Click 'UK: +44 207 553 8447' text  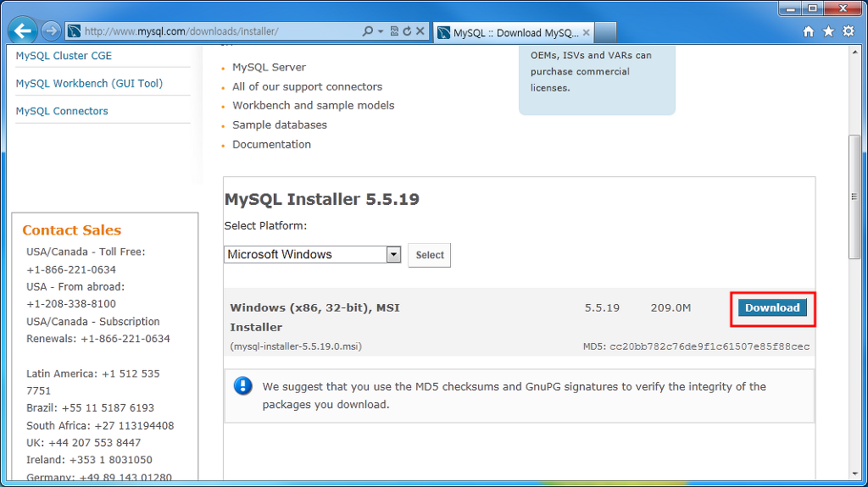point(84,443)
